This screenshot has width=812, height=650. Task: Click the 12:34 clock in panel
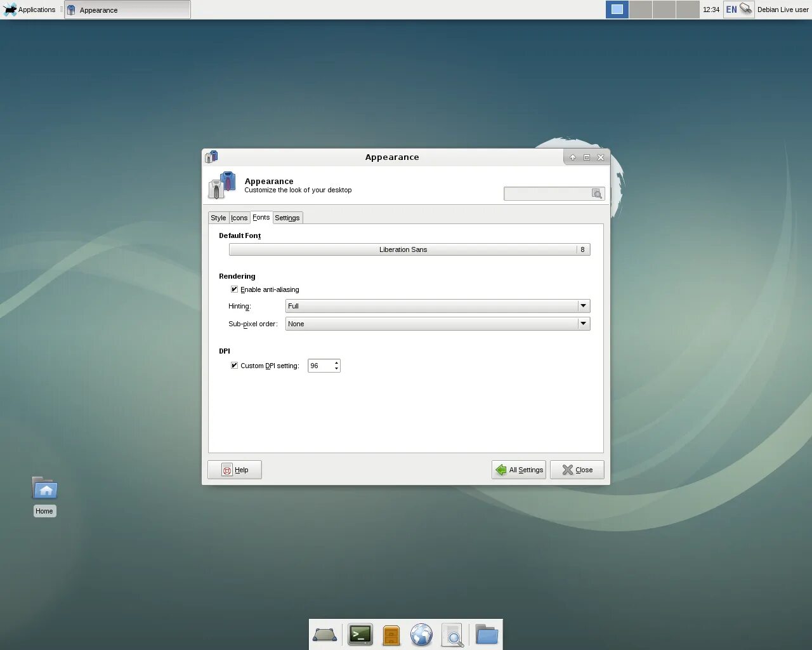711,10
